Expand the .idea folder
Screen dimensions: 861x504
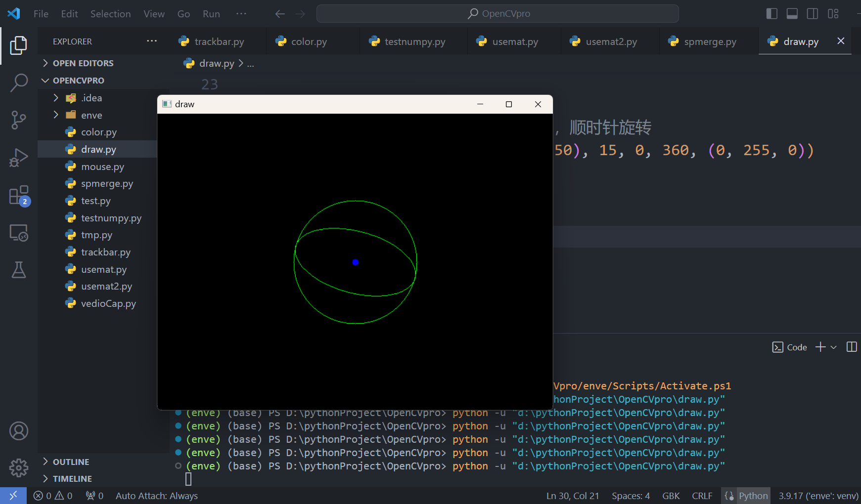(x=92, y=98)
